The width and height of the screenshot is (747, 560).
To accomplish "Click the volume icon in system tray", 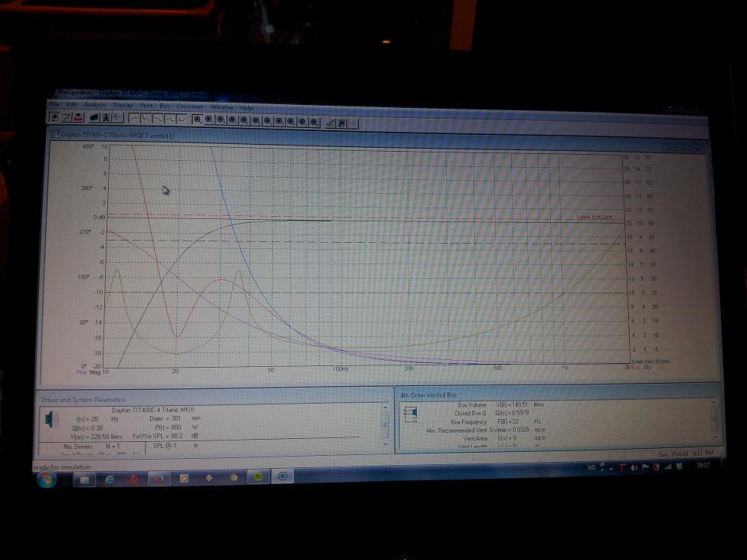I will click(634, 467).
